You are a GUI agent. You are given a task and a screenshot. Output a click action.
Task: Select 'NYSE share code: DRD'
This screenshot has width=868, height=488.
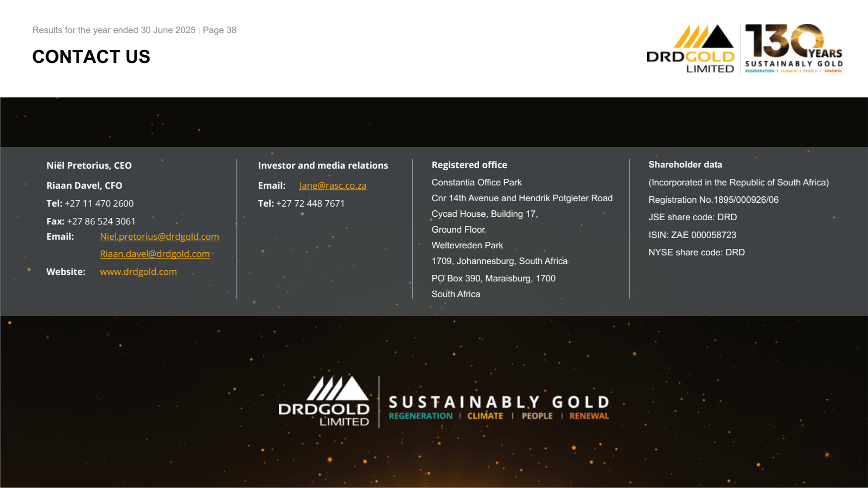pos(697,252)
